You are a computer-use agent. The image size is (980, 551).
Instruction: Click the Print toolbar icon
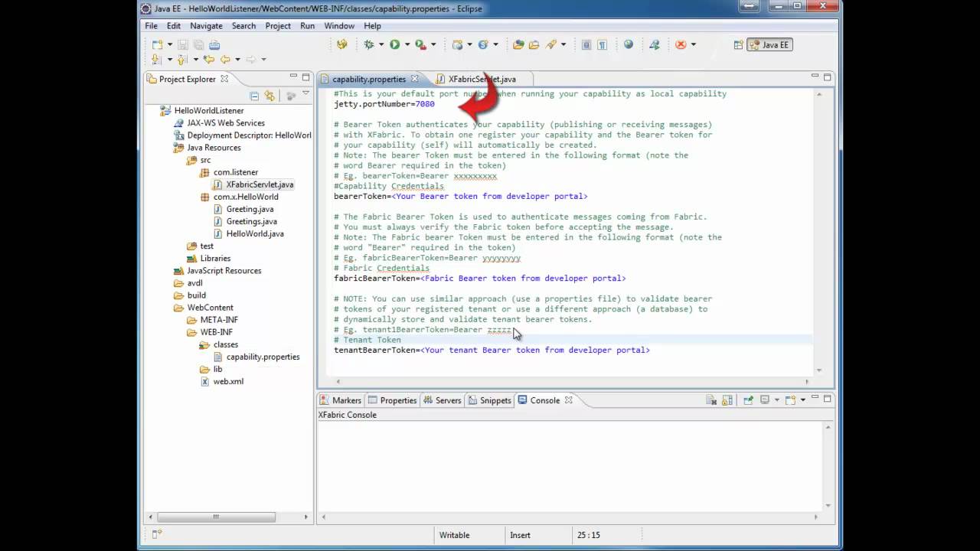click(x=214, y=44)
